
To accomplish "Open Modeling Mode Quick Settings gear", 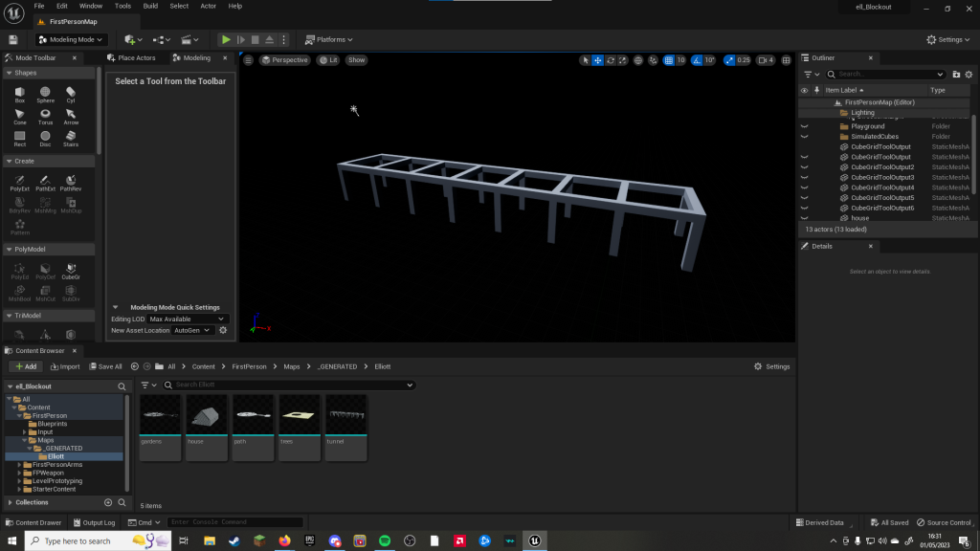I will point(223,330).
